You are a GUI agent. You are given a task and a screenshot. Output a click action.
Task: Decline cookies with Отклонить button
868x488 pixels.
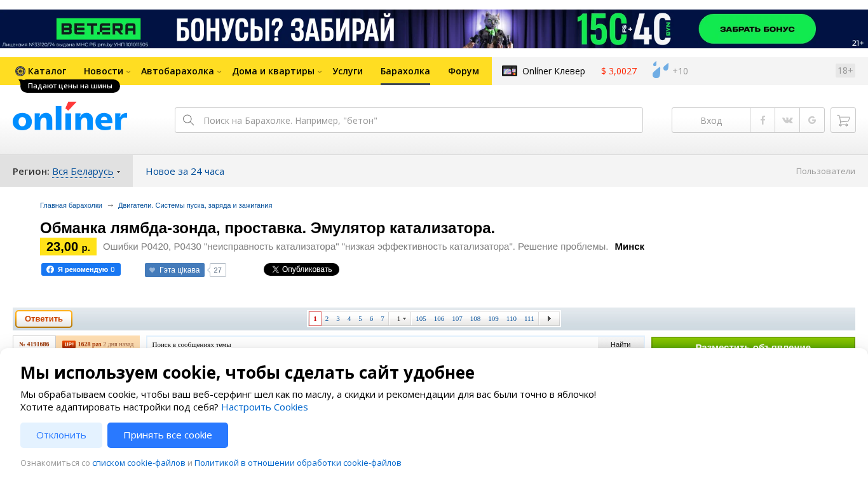[x=61, y=435]
